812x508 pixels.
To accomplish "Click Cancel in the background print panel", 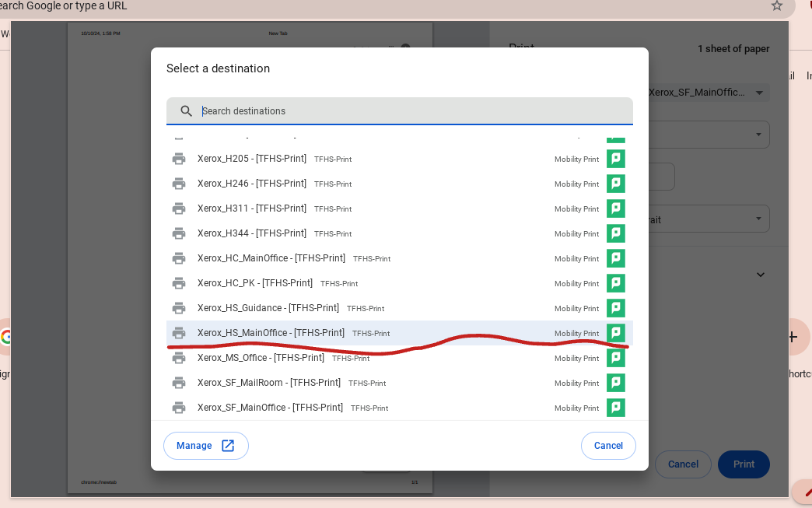I will [683, 464].
